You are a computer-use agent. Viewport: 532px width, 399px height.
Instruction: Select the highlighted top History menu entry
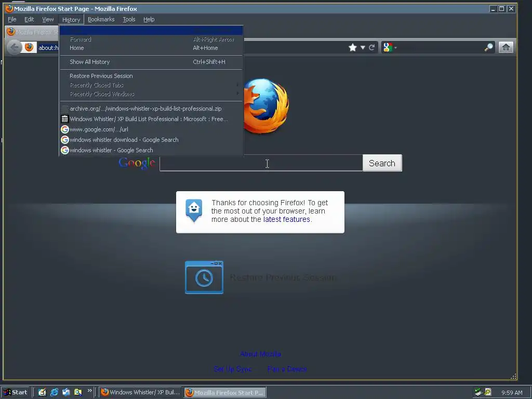click(x=151, y=30)
